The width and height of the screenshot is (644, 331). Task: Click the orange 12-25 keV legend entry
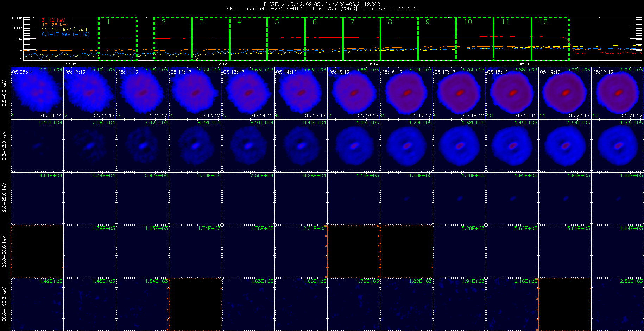click(55, 25)
